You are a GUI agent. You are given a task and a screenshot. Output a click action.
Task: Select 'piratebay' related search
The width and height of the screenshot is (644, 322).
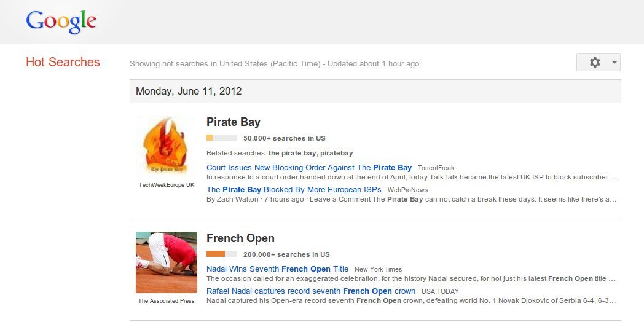point(337,153)
